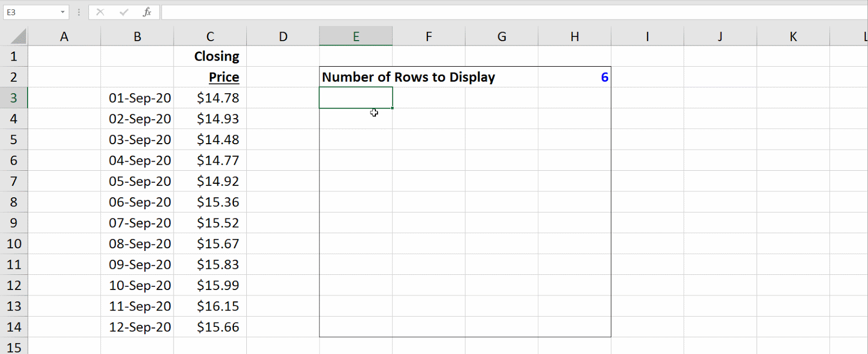Select row 3 header
This screenshot has width=868, height=354.
point(14,98)
